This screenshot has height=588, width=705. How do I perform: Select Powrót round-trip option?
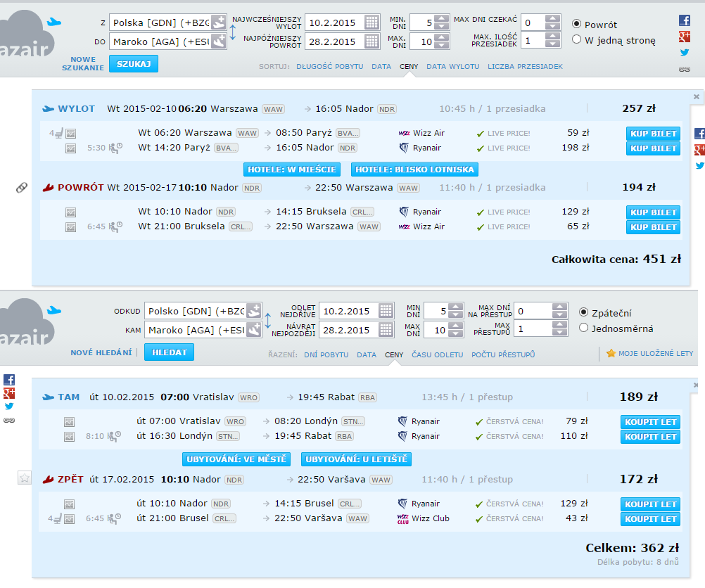click(576, 24)
